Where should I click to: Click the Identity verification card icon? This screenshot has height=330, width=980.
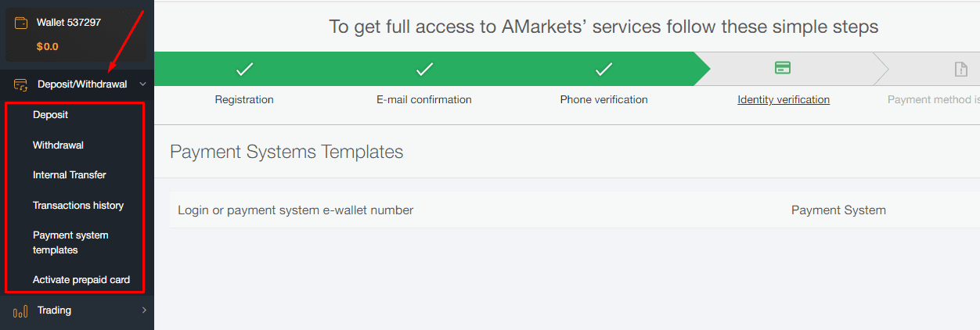point(783,68)
